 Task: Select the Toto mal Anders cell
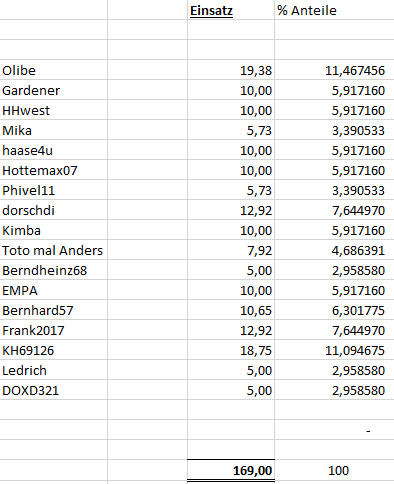[54, 250]
